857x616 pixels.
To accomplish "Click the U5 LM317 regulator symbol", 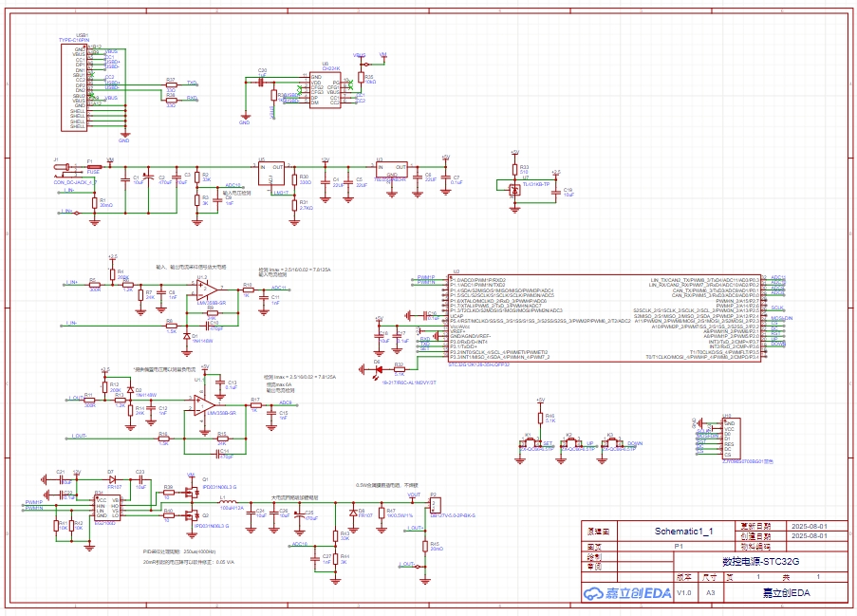I will coord(271,174).
